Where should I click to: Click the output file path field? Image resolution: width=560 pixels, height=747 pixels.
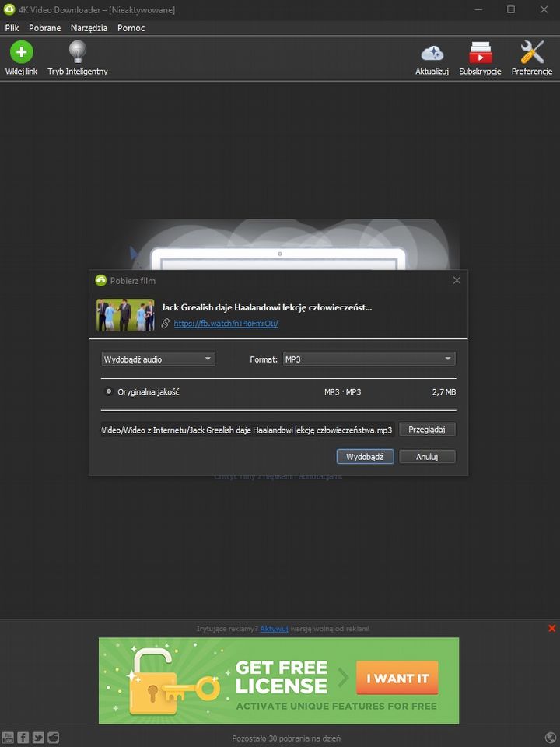[x=247, y=430]
